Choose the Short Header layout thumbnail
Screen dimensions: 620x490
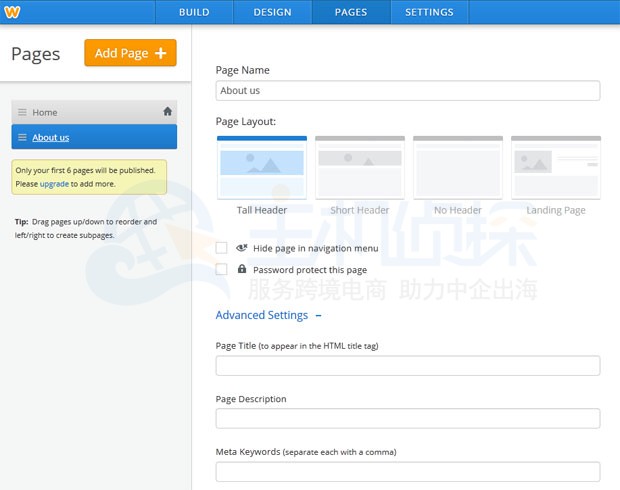click(359, 168)
